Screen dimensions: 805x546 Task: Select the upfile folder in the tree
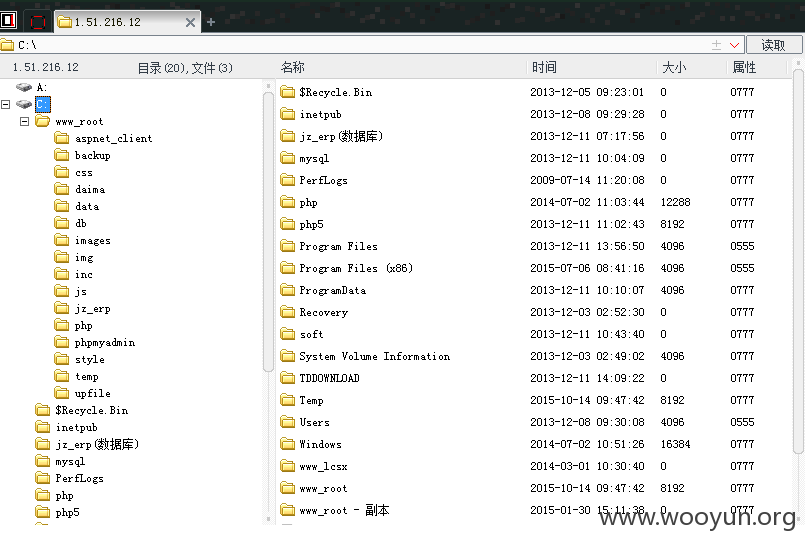pyautogui.click(x=93, y=394)
